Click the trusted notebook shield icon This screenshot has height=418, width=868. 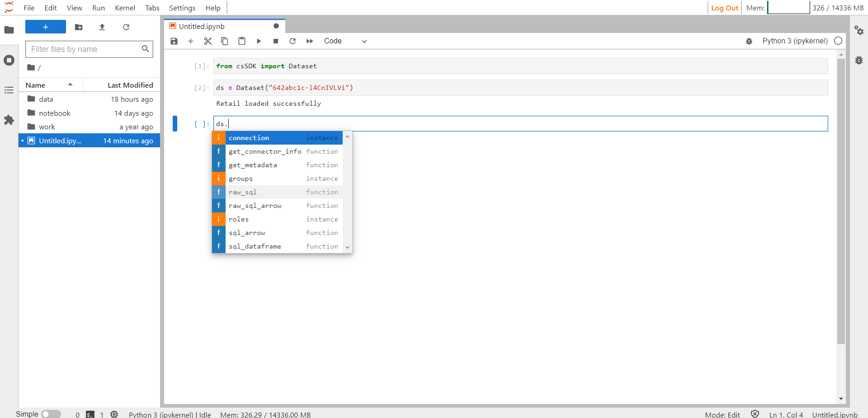point(755,414)
